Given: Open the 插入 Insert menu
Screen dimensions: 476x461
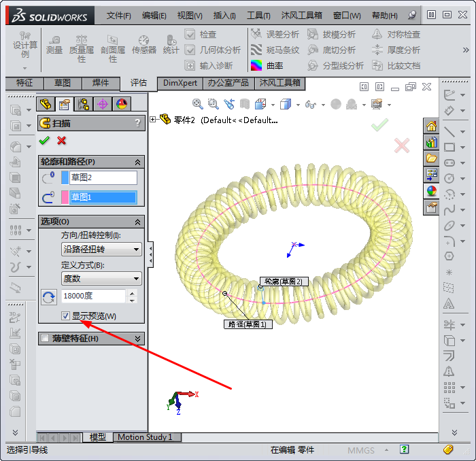Looking at the screenshot, I should [x=224, y=15].
